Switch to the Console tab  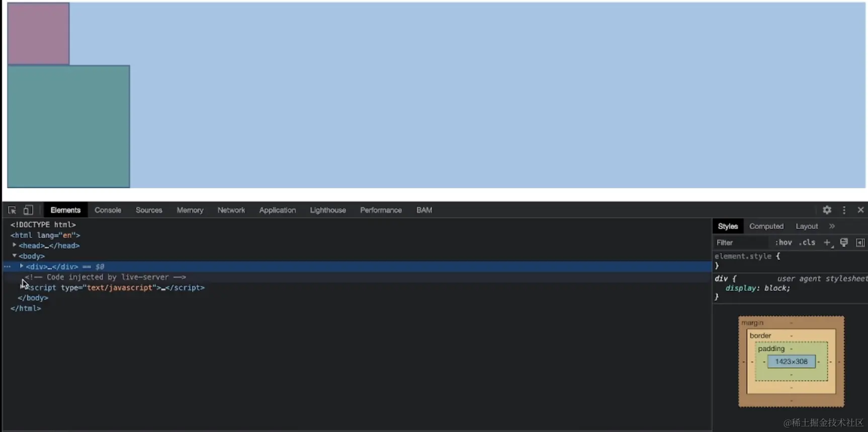click(x=108, y=210)
